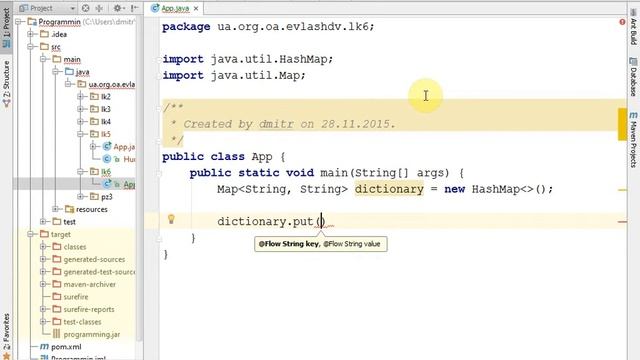Open the Project panel settings gear
640x360 pixels.
coord(118,8)
